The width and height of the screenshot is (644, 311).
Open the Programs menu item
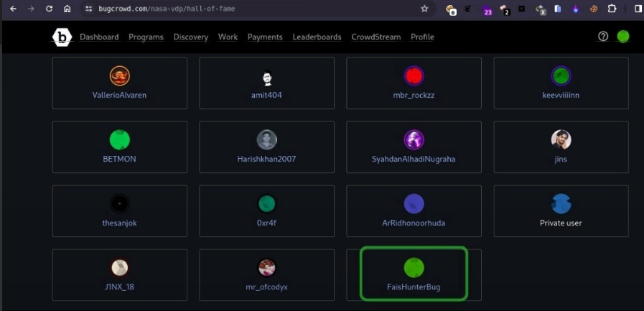146,37
